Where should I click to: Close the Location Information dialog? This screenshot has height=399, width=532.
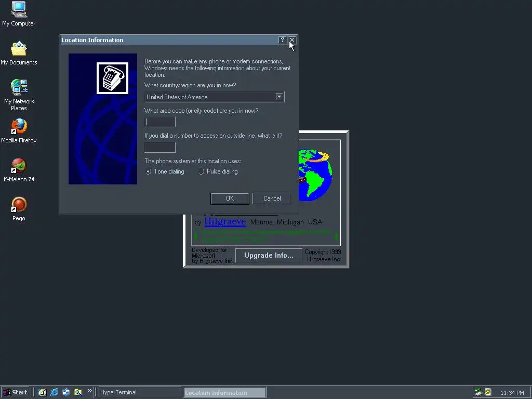(x=292, y=40)
